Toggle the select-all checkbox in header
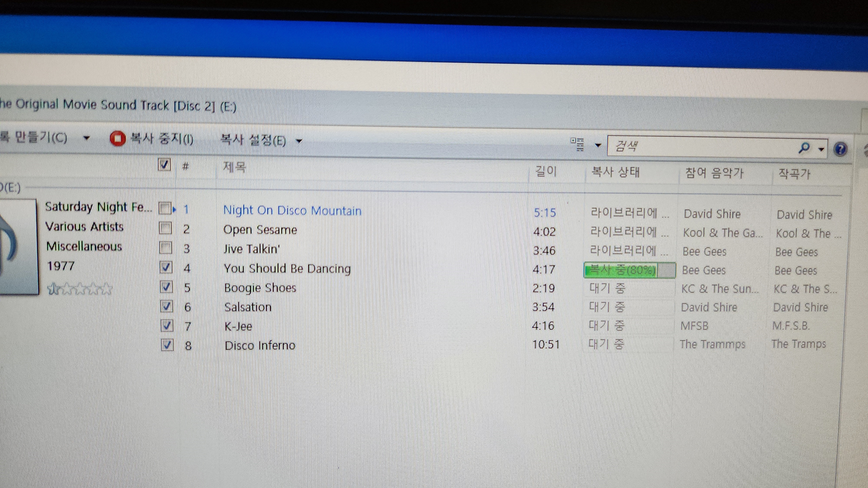 pos(164,165)
